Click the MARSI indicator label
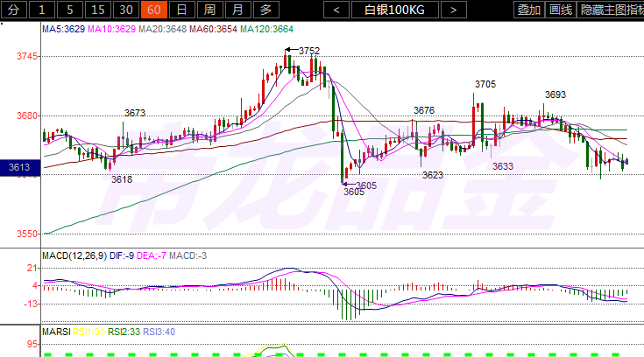 click(x=57, y=332)
